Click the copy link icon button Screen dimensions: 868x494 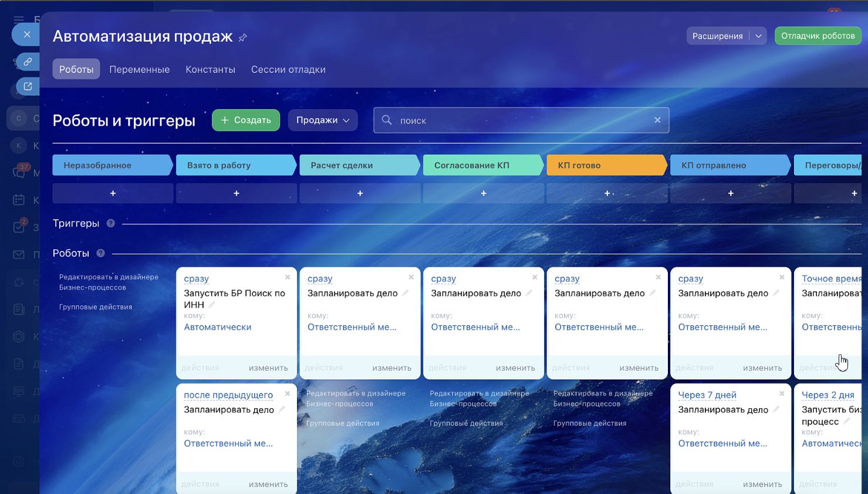coord(28,62)
